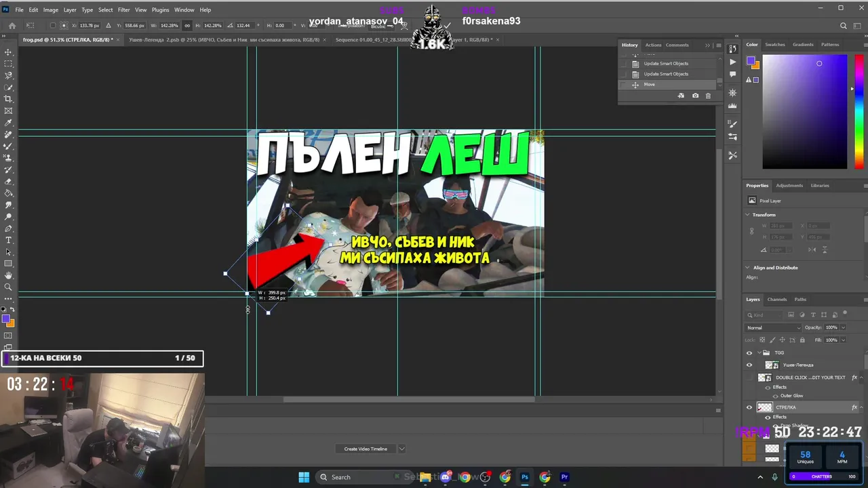Switch to the Swatches tab

775,45
